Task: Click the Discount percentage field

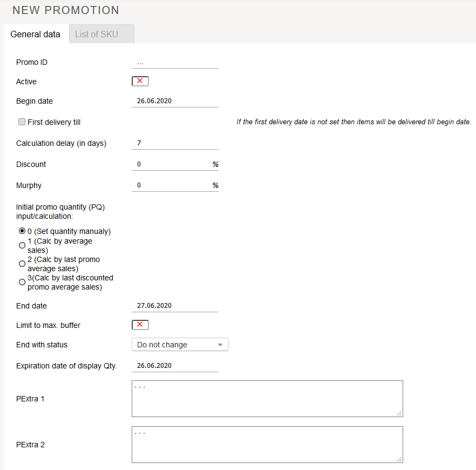Action: tap(172, 164)
